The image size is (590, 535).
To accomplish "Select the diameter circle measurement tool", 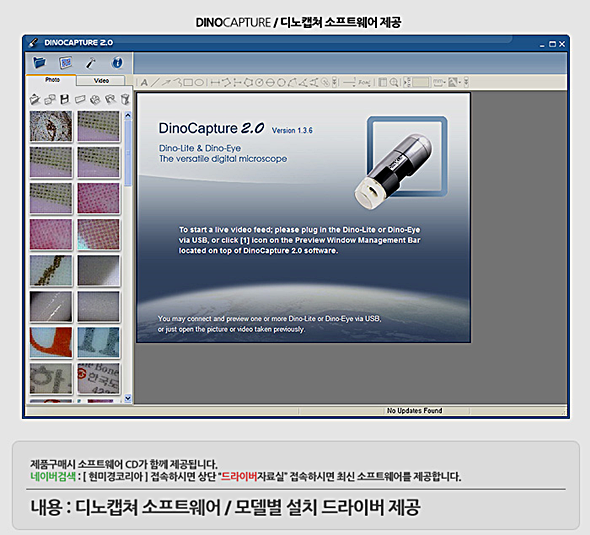I will (270, 82).
